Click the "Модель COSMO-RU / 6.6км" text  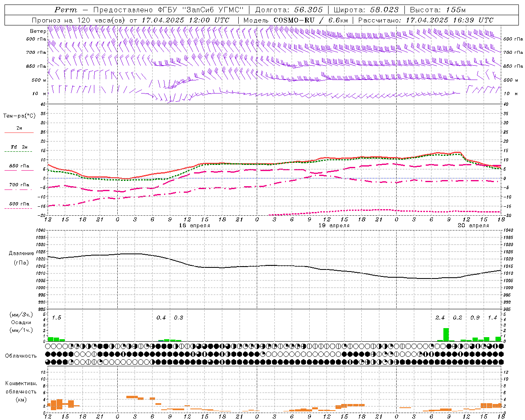[x=296, y=20]
